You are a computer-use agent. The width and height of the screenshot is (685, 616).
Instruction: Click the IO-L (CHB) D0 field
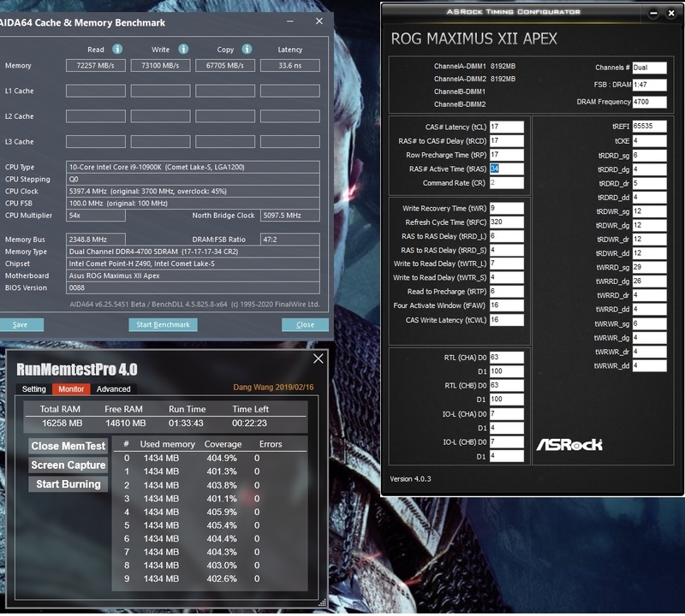[x=506, y=441]
